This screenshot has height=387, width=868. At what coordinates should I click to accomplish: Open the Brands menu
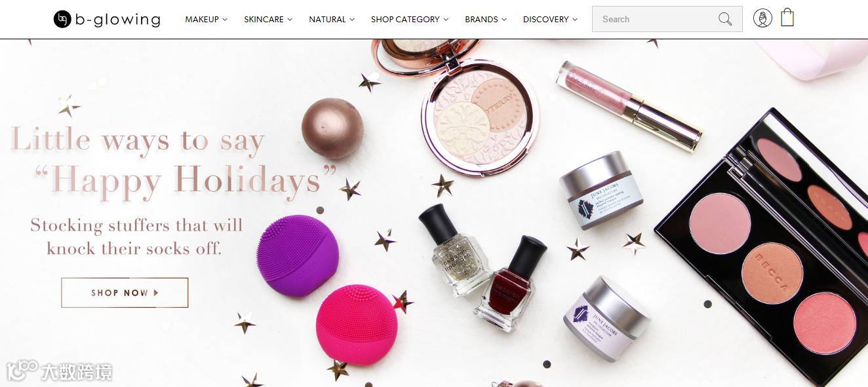tap(486, 19)
